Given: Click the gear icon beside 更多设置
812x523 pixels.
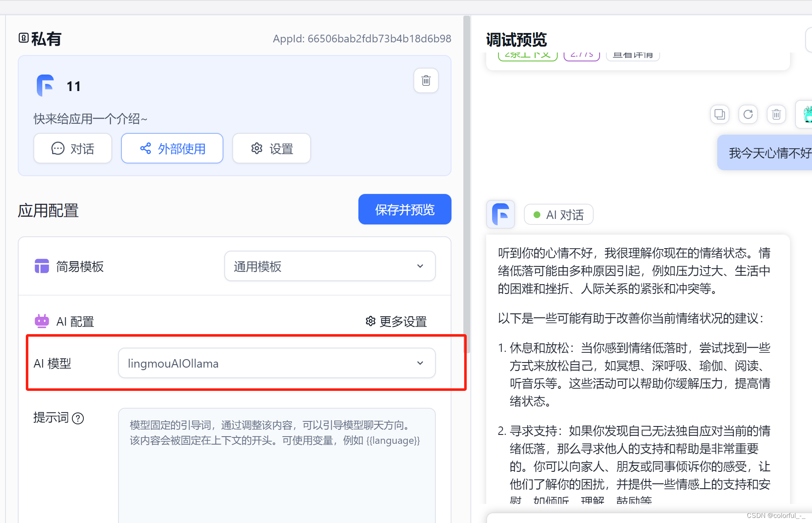Looking at the screenshot, I should pos(370,321).
